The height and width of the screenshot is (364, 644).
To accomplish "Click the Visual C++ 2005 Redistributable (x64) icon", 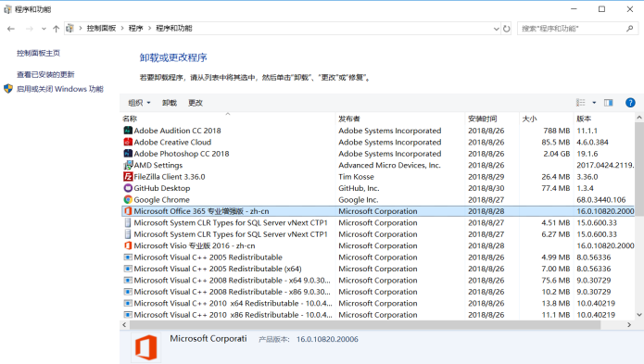I will [128, 269].
